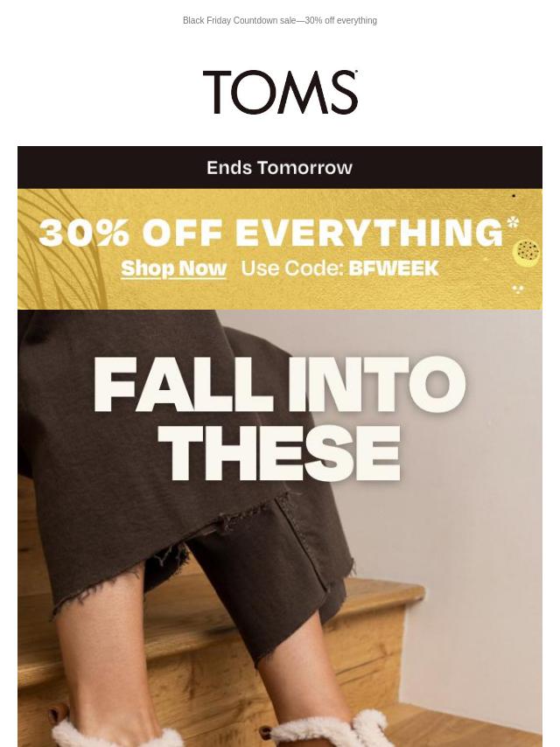This screenshot has width=560, height=747.
Task: Select the 30% OFF EVERYTHING headline
Action: point(271,234)
